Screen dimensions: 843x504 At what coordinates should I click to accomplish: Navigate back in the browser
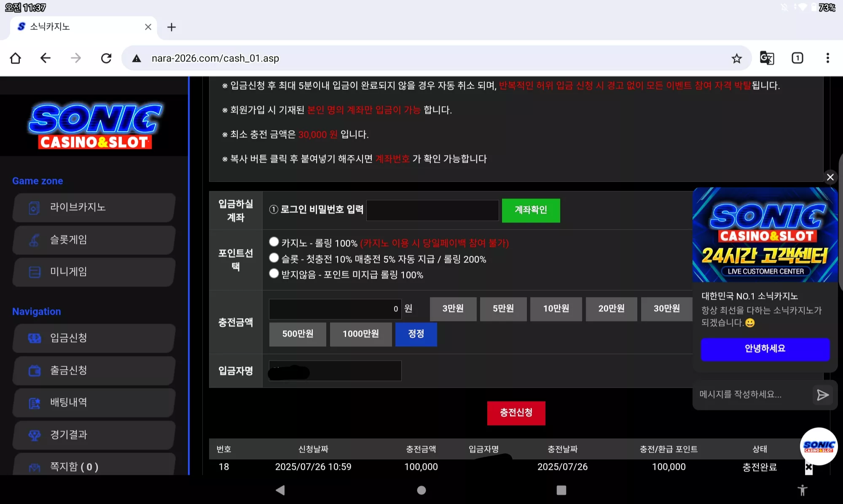(46, 58)
